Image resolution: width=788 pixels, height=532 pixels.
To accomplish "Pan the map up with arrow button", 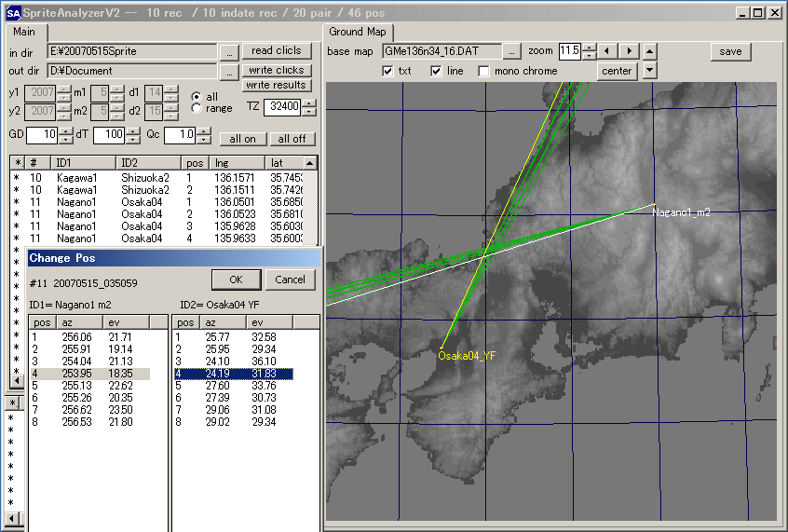I will 649,51.
